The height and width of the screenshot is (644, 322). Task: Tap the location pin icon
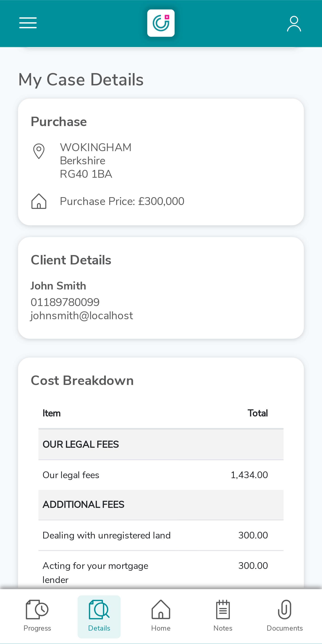pos(39,151)
